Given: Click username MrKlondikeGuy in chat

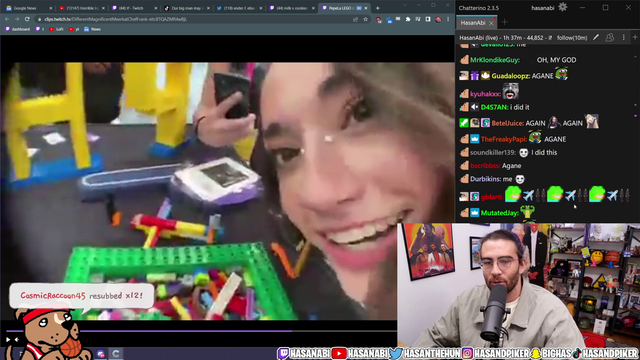Looking at the screenshot, I should click(x=495, y=60).
